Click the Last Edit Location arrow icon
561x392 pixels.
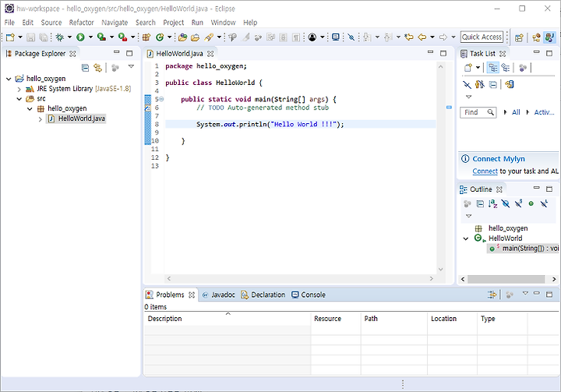[409, 37]
